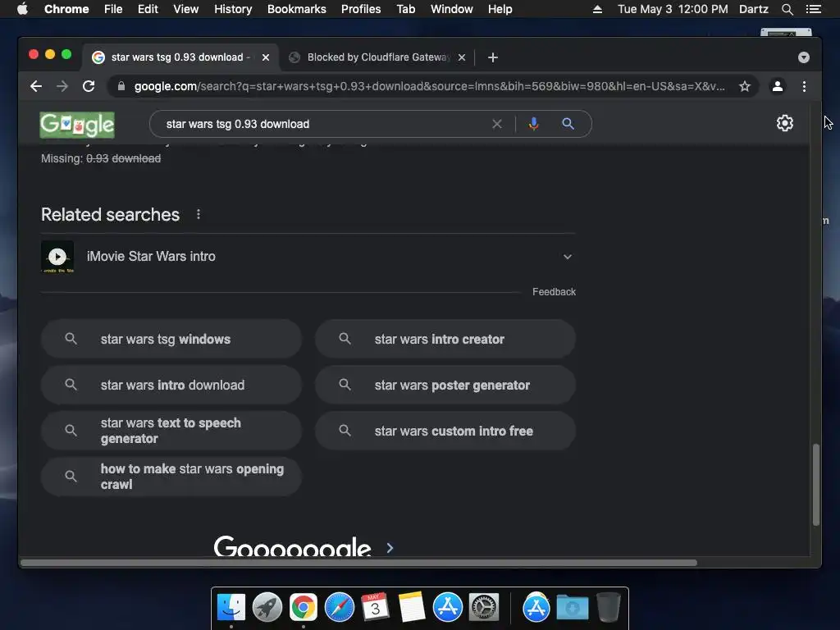Go to next results page arrow
The image size is (840, 630).
pyautogui.click(x=390, y=547)
